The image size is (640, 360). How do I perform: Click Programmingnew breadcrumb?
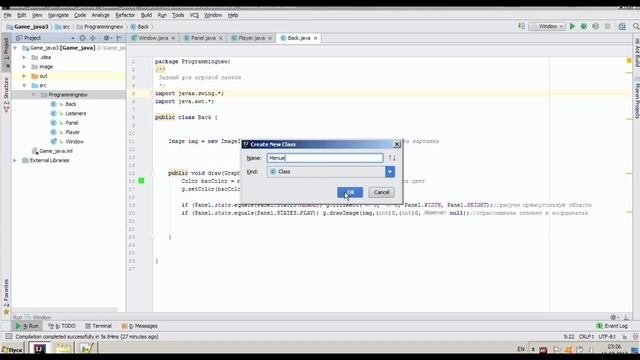click(x=100, y=27)
